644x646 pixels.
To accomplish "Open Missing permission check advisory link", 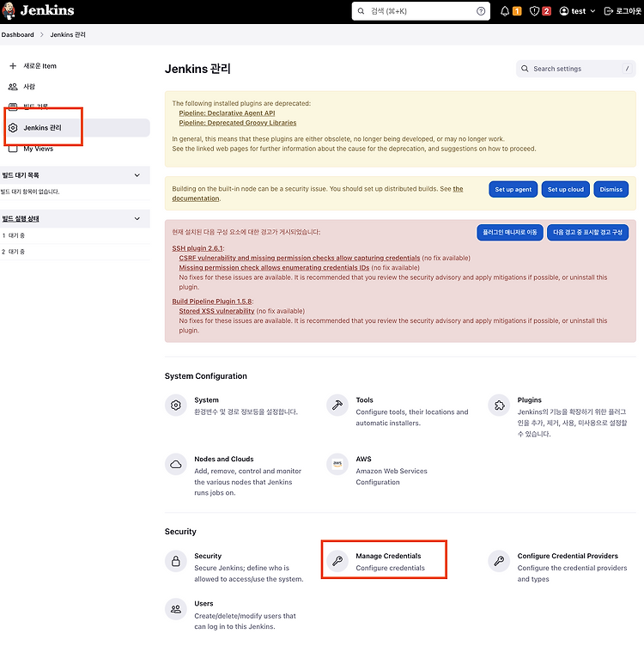I will point(274,268).
